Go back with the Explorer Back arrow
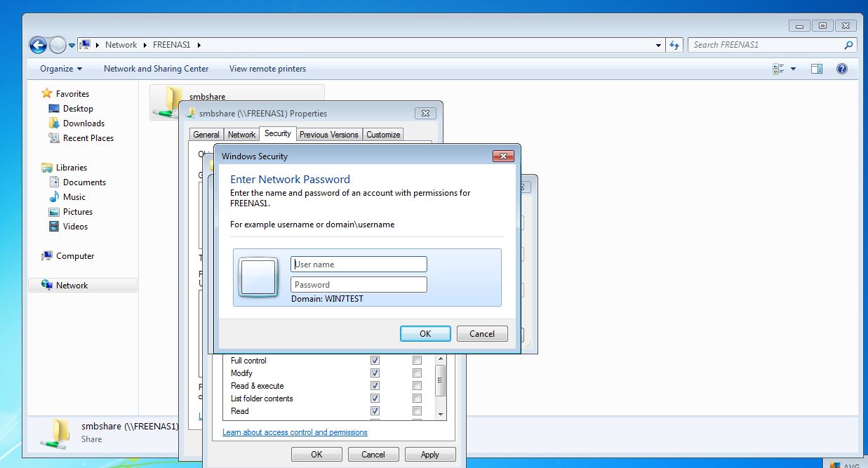The height and width of the screenshot is (468, 868). coord(38,45)
